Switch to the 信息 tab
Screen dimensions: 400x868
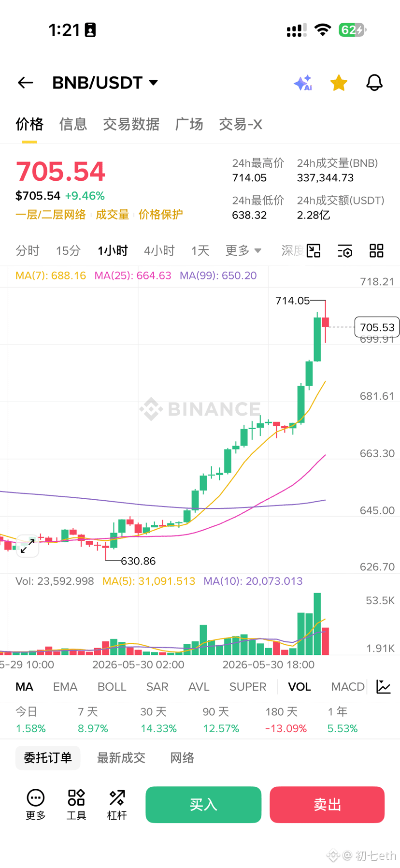coord(73,124)
